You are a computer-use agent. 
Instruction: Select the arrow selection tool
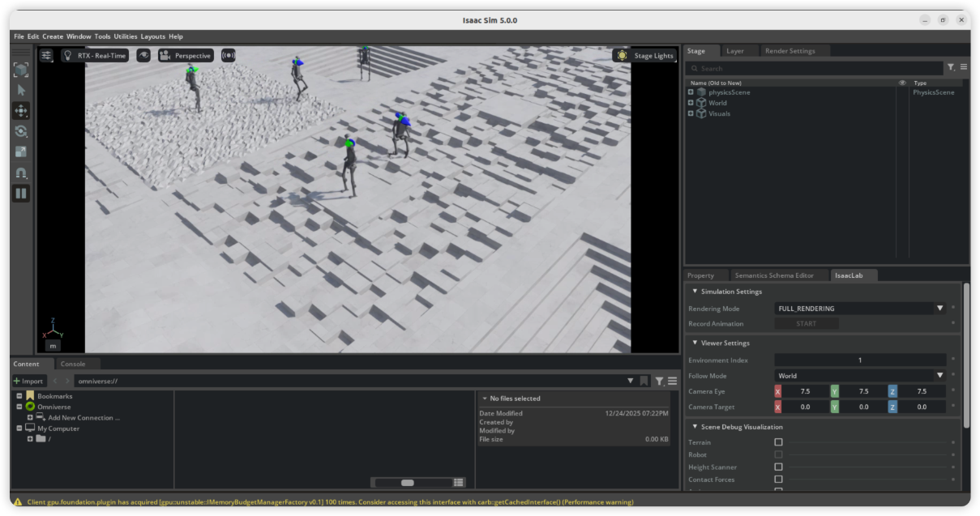(21, 91)
